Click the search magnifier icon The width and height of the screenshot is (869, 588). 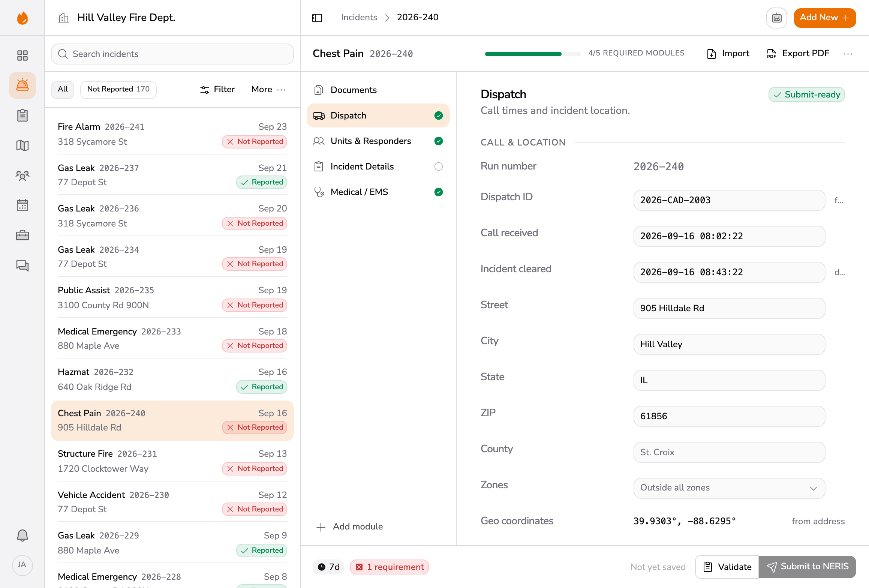click(x=63, y=54)
